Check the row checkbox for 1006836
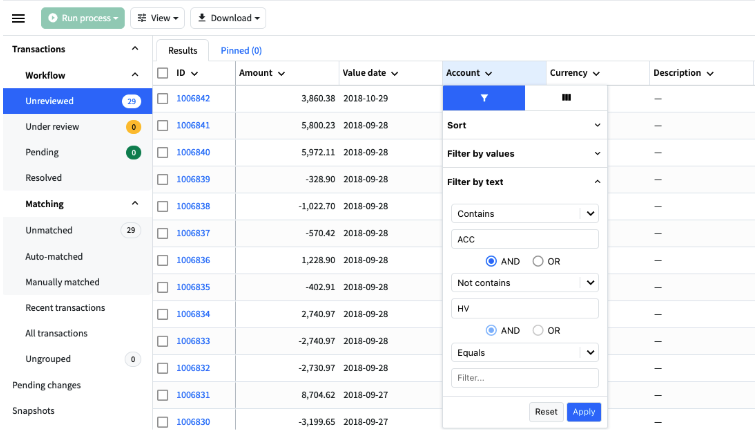Screen dimensions: 755x440 (x=163, y=260)
